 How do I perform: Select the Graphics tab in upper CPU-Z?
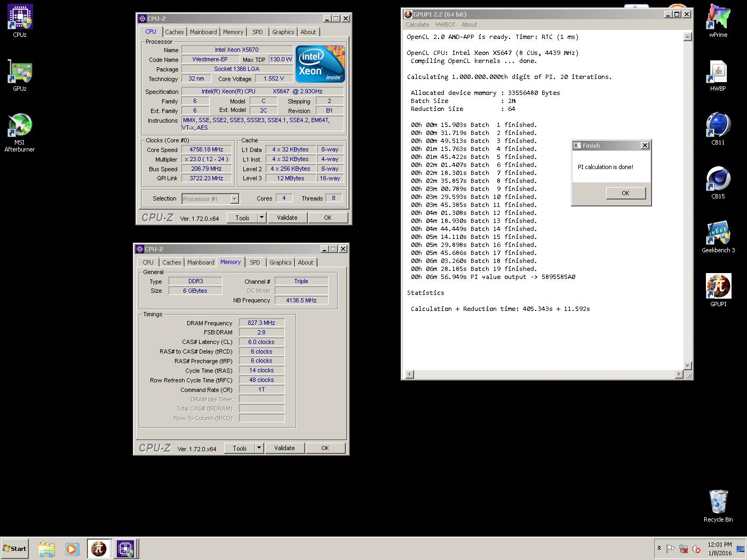(283, 32)
